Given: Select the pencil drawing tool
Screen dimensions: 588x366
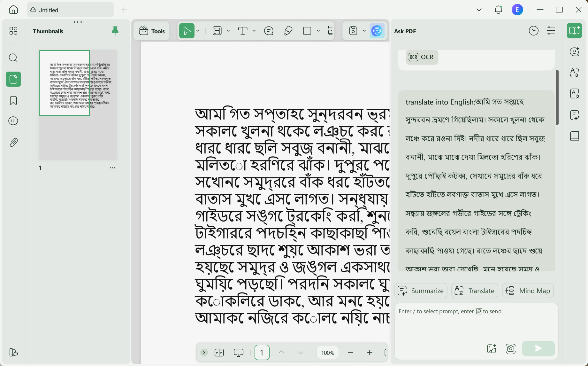Looking at the screenshot, I should click(288, 31).
